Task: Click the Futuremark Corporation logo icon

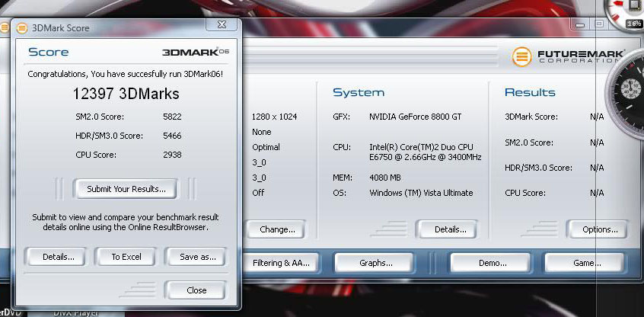Action: pyautogui.click(x=521, y=57)
